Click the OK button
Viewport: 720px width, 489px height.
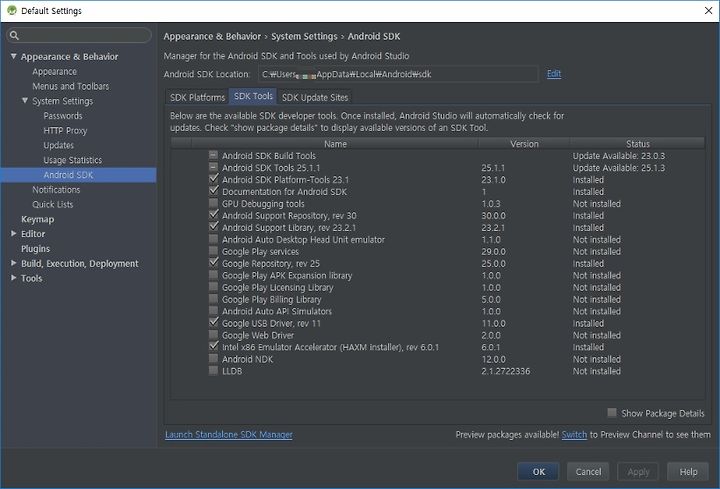538,472
